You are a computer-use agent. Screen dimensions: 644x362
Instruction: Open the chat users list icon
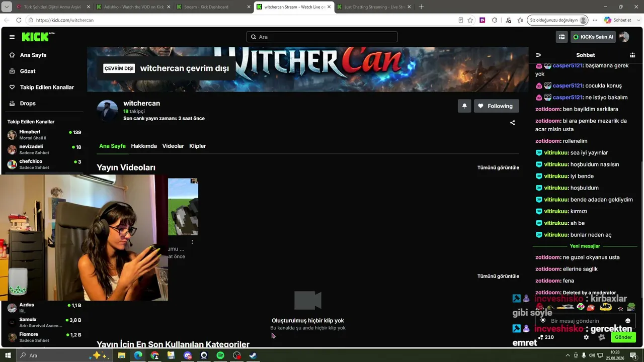tap(632, 55)
